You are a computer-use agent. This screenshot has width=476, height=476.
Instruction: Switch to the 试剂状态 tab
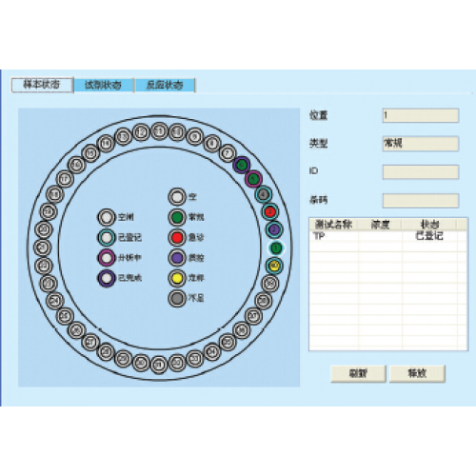point(104,85)
